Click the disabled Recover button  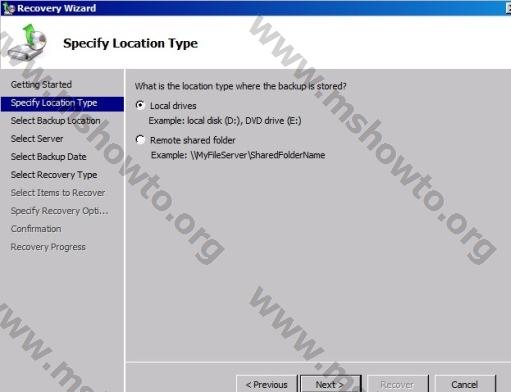(397, 384)
